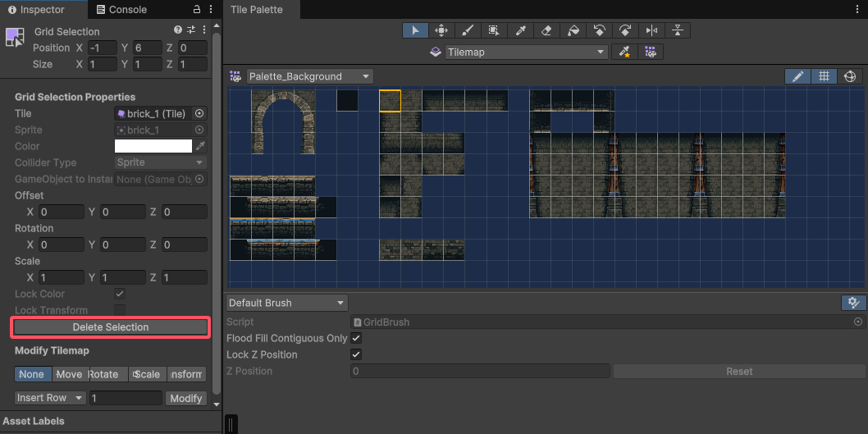The width and height of the screenshot is (868, 434).
Task: Click the selected brick tile with yellow outline
Action: coord(390,101)
